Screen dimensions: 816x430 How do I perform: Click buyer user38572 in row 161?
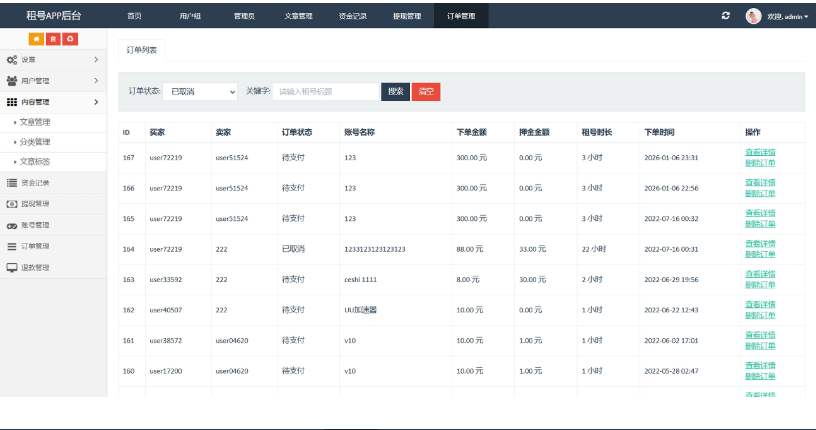[165, 340]
